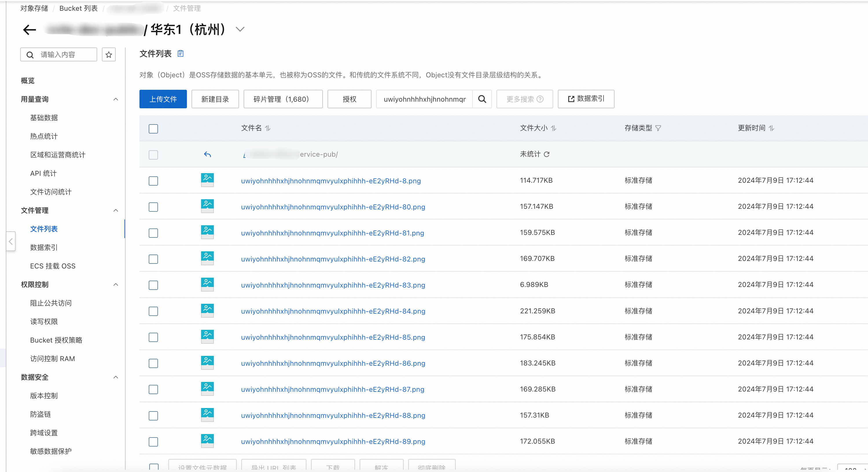Open 热点统计 in the sidebar

[44, 136]
